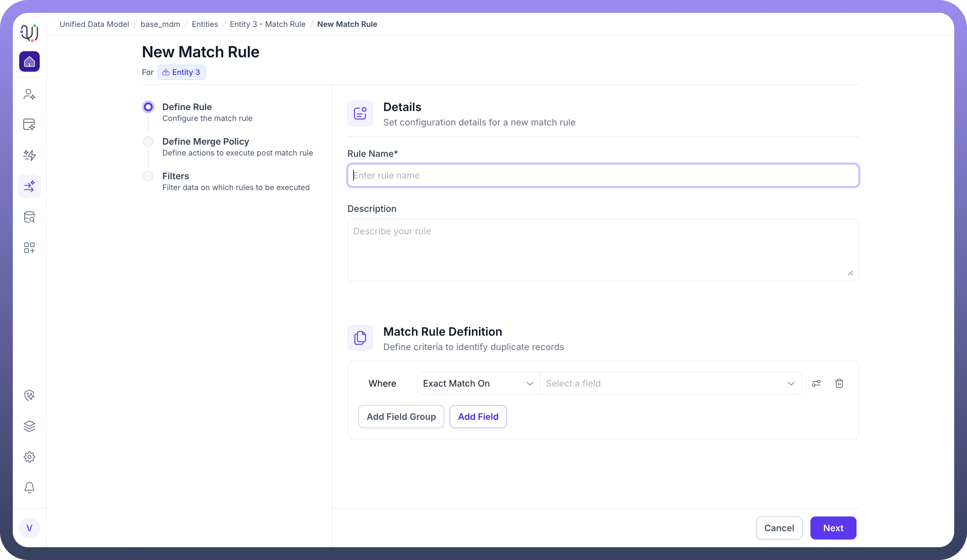The height and width of the screenshot is (560, 967).
Task: Delete the match rule field row
Action: point(839,384)
